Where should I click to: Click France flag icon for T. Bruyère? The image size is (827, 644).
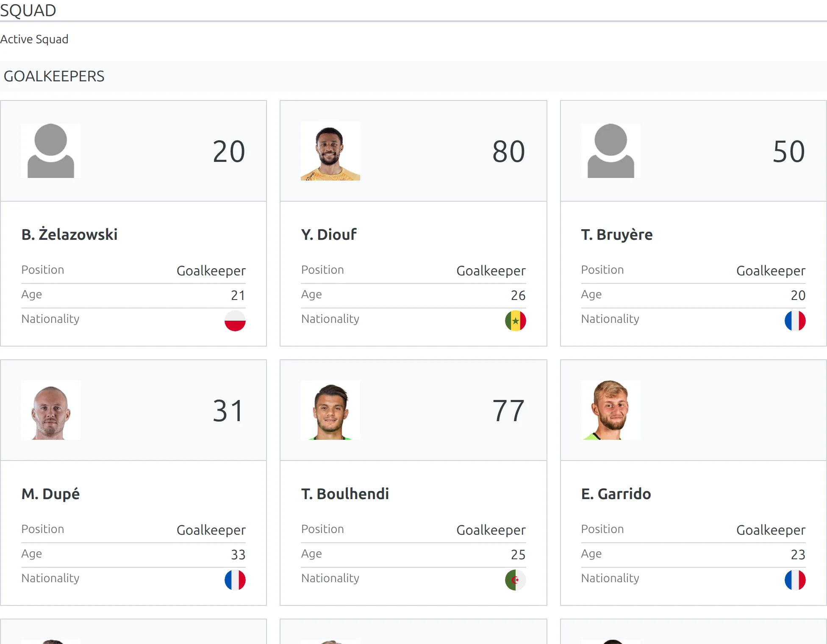[x=795, y=321]
